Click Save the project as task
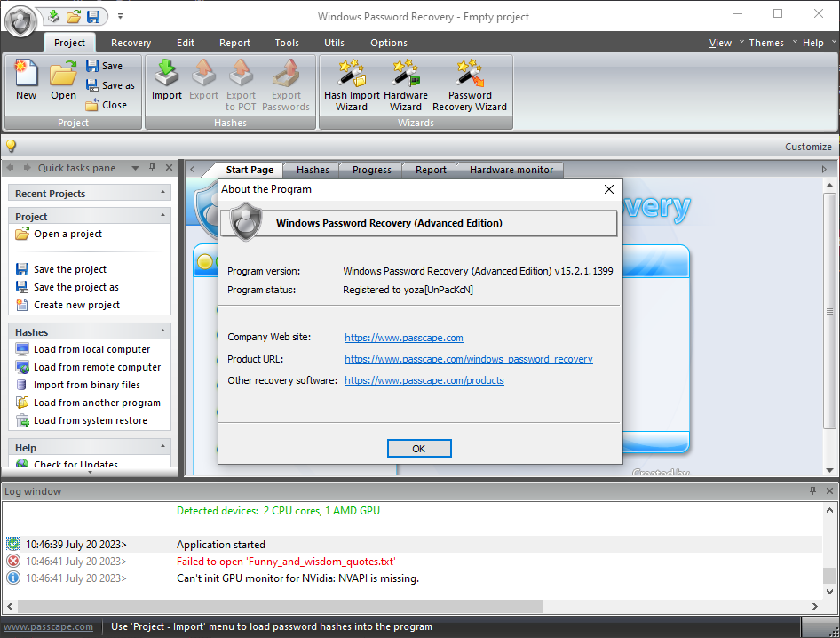Screen dimensions: 840x638 click(67, 287)
